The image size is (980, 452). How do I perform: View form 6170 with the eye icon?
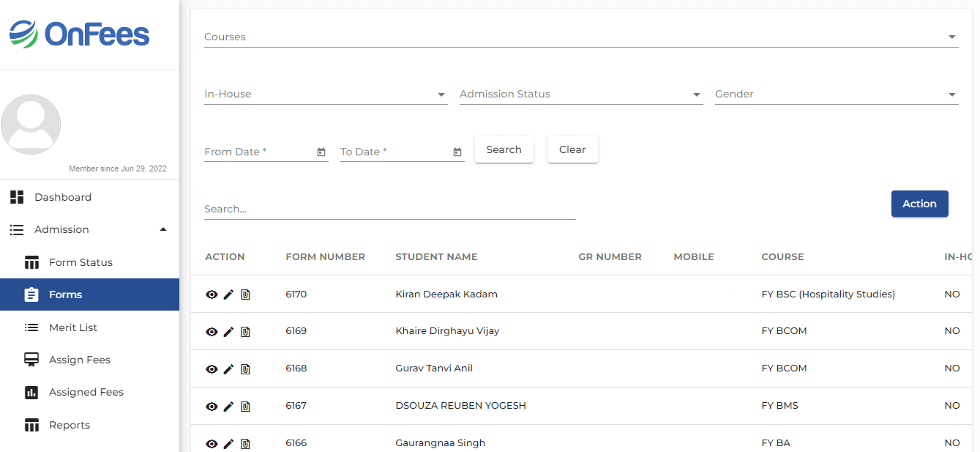(212, 294)
